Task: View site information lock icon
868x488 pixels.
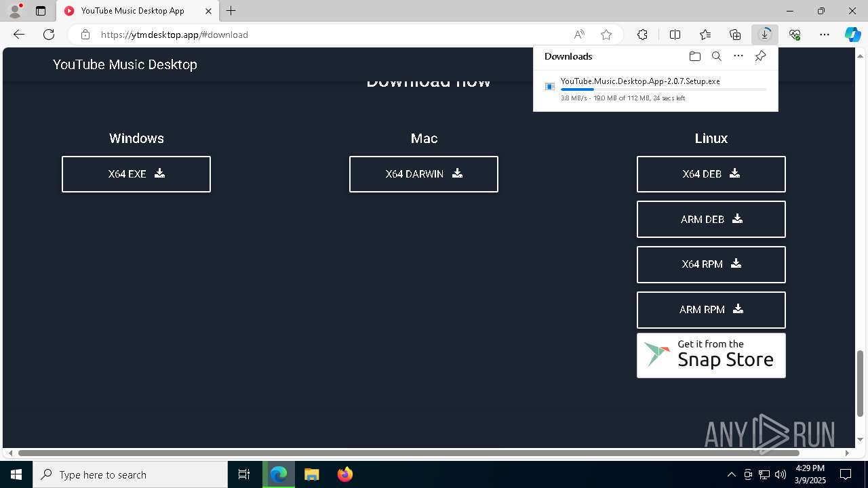Action: coord(85,35)
